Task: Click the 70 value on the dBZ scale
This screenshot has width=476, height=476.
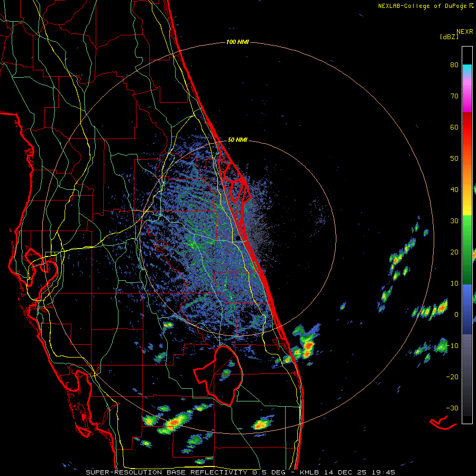Action: (454, 96)
